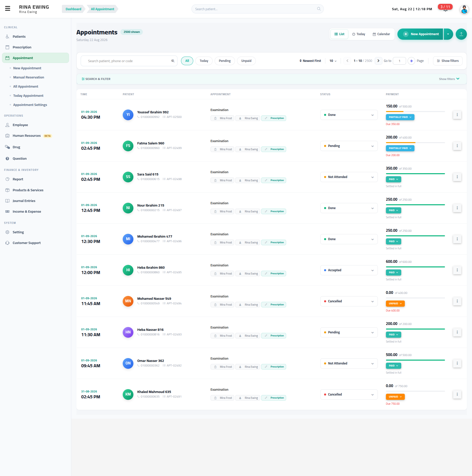Click the search magnifier in patient search
Image resolution: width=472 pixels, height=476 pixels.
pyautogui.click(x=319, y=9)
